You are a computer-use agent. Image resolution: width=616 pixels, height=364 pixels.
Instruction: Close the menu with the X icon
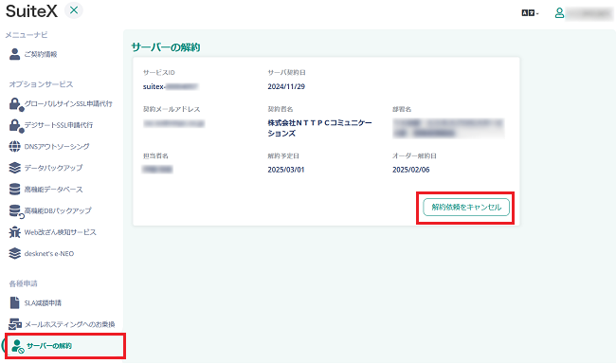pos(74,10)
